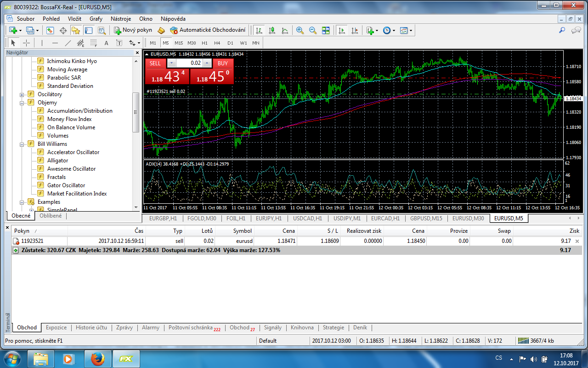The width and height of the screenshot is (588, 368).
Task: Switch to GBPUSD,M15 chart tab
Action: click(426, 218)
